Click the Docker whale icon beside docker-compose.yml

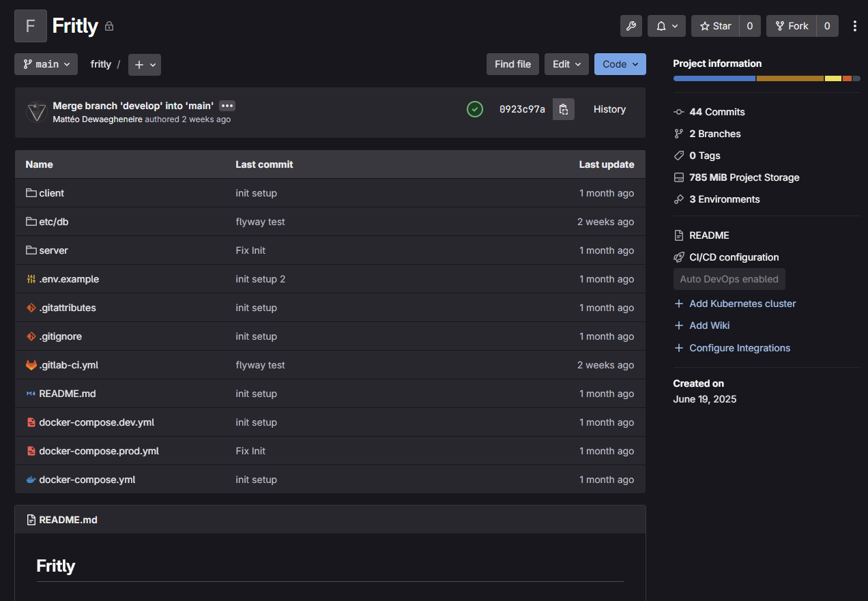tap(31, 480)
